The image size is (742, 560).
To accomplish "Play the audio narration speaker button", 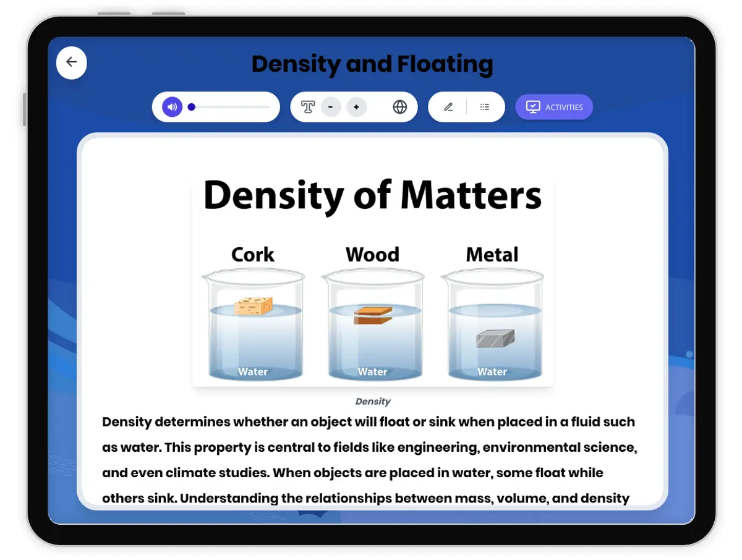I will point(173,107).
